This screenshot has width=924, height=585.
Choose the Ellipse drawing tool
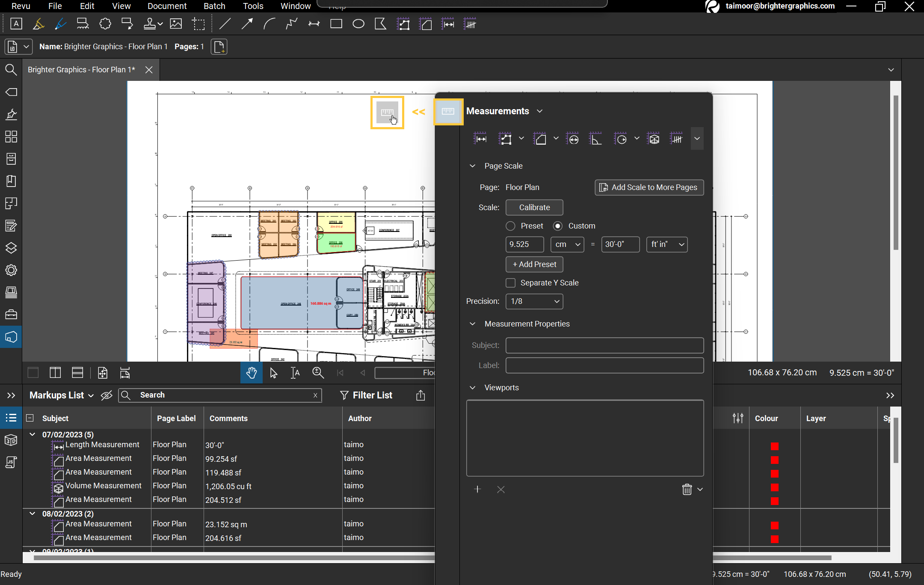coord(358,24)
